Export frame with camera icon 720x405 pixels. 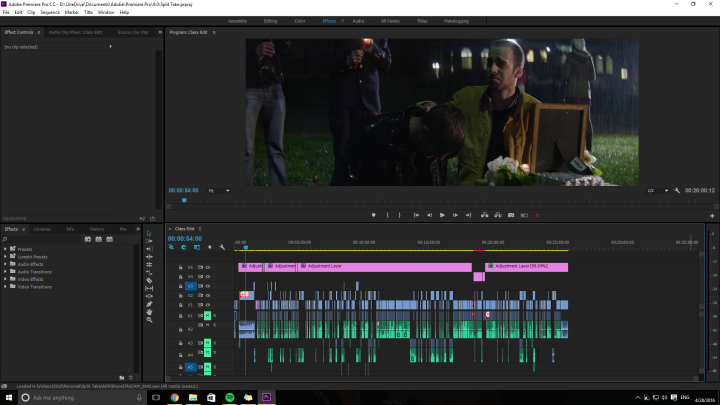pos(511,215)
